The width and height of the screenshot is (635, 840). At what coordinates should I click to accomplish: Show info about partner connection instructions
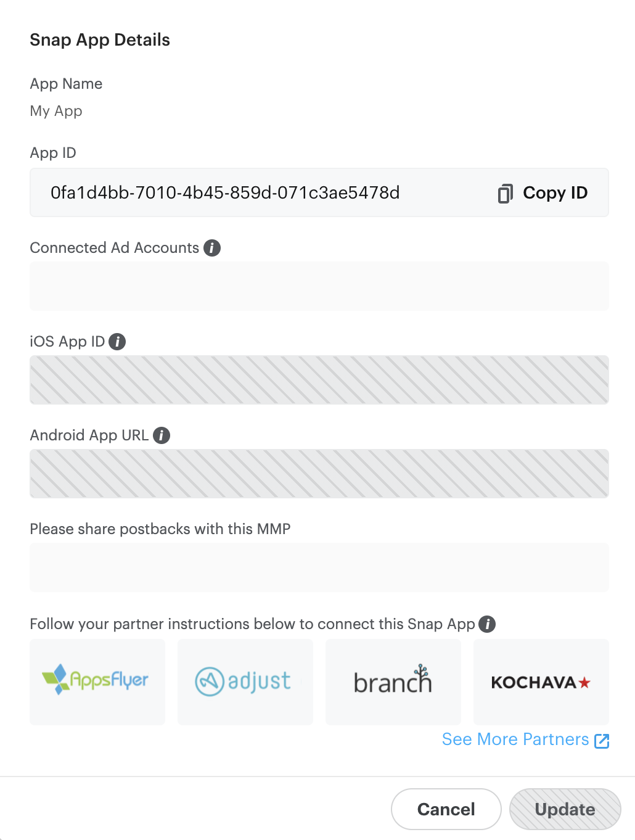tap(487, 624)
